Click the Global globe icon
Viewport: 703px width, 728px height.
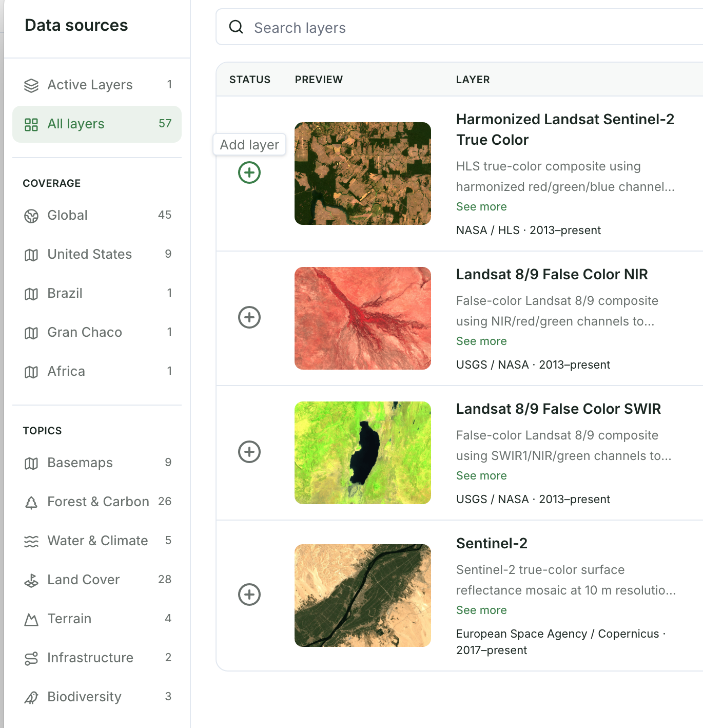(x=31, y=216)
